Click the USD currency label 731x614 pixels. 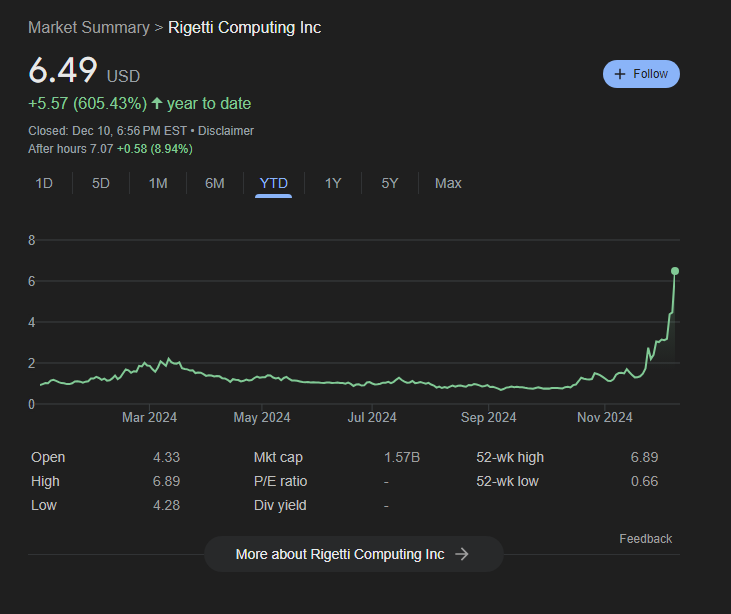coord(123,76)
